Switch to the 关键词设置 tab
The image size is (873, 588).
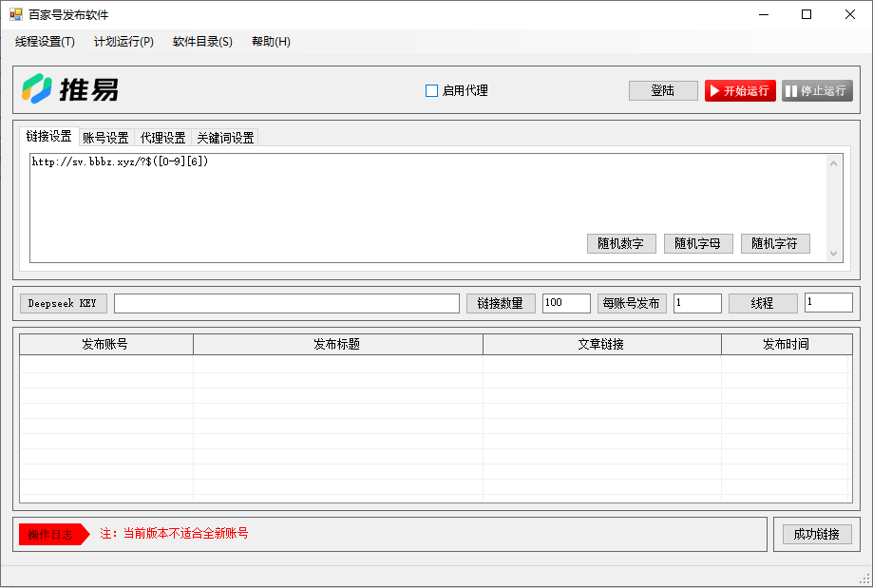[x=225, y=138]
